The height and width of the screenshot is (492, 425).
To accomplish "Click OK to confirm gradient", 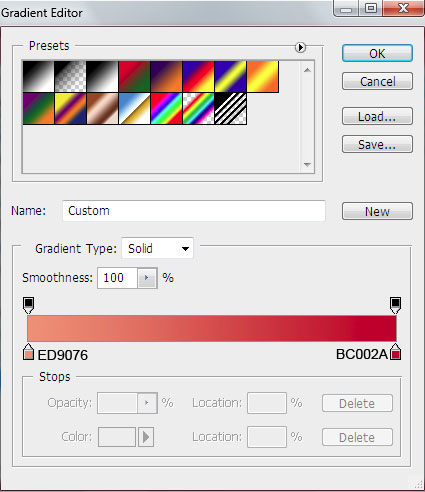I will [377, 53].
